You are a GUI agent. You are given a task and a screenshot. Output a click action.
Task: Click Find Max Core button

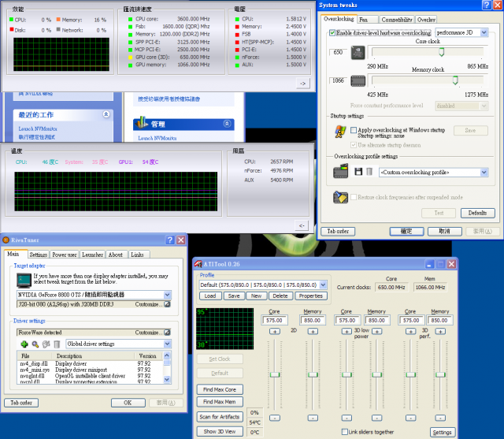coord(220,389)
